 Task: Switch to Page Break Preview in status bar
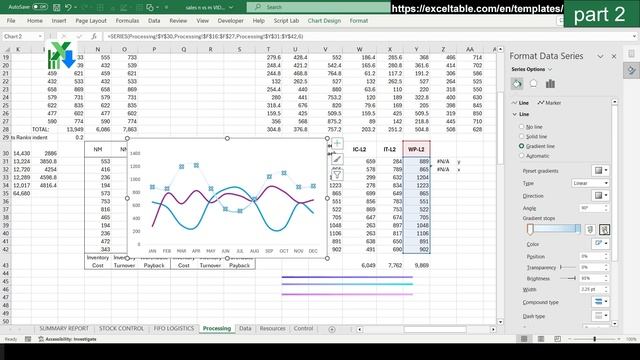pos(558,339)
